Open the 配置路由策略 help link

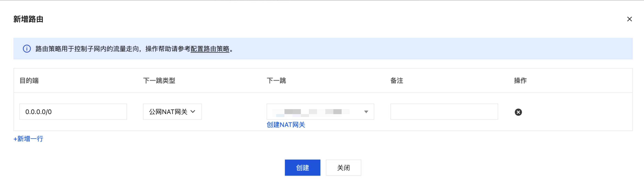[x=210, y=49]
